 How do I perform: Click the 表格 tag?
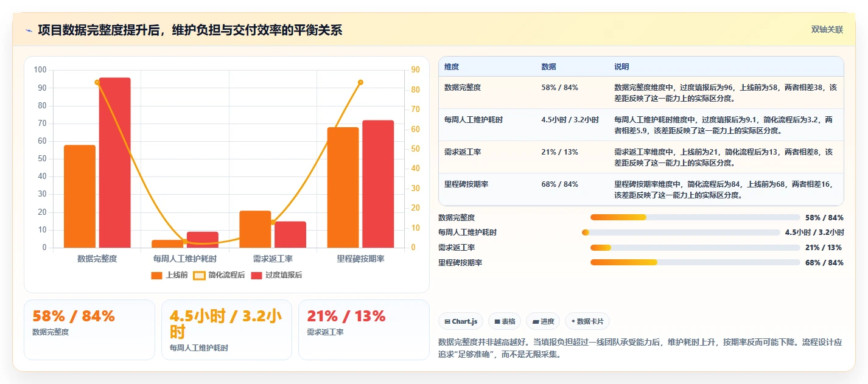point(505,321)
